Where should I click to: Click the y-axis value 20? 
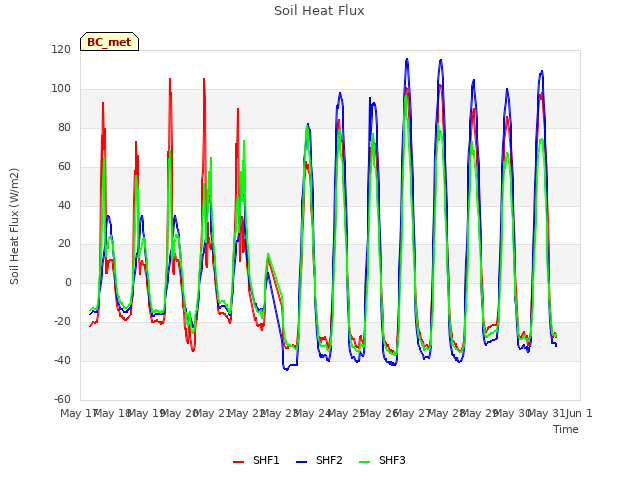(64, 244)
